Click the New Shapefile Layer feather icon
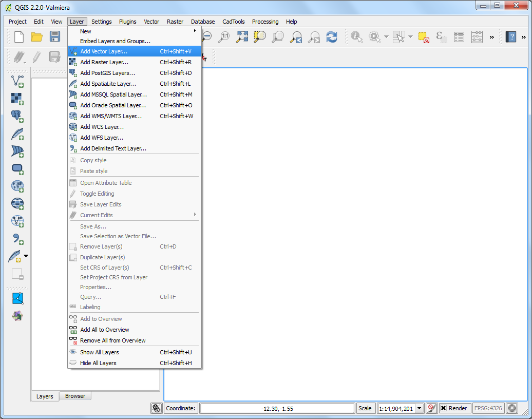The width and height of the screenshot is (532, 419). (x=14, y=256)
